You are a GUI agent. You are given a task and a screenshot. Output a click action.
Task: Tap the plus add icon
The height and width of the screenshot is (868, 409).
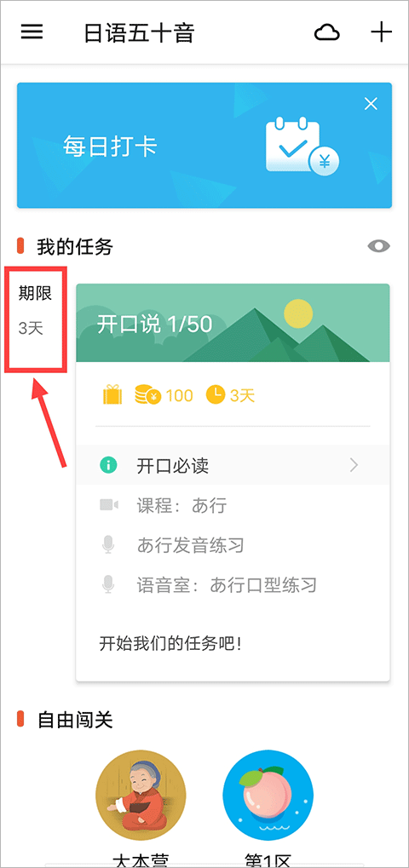click(x=381, y=32)
